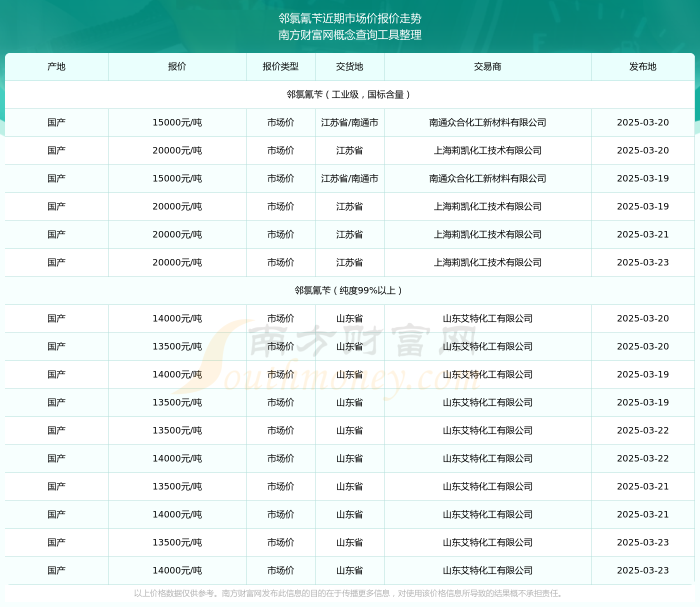This screenshot has width=700, height=607.
Task: Click 江苏省 in the 20000元/吨 2025-03-23 row
Action: [x=349, y=262]
